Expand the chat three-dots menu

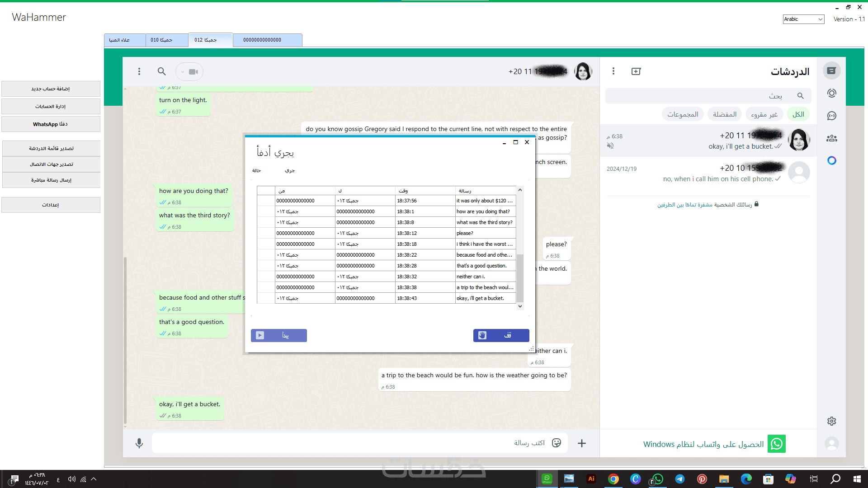[139, 71]
